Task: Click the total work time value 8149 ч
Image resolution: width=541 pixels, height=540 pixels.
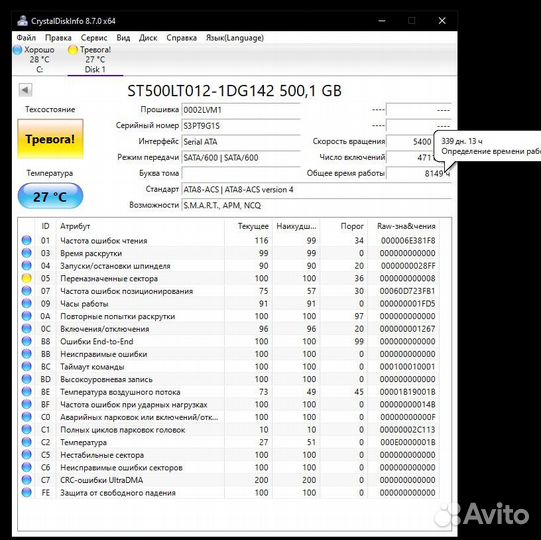Action: (418, 173)
